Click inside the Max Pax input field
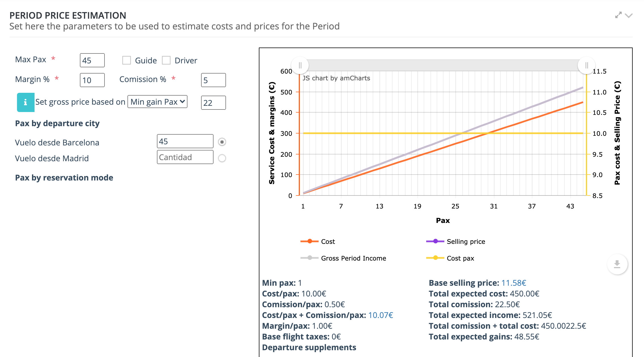Screen dimensions: 644x357 click(x=92, y=60)
